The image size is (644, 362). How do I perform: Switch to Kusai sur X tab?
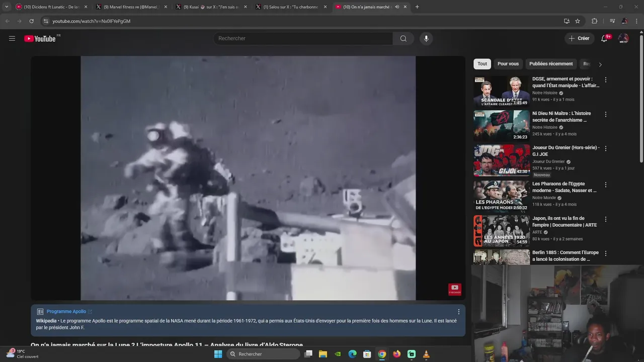point(211,7)
